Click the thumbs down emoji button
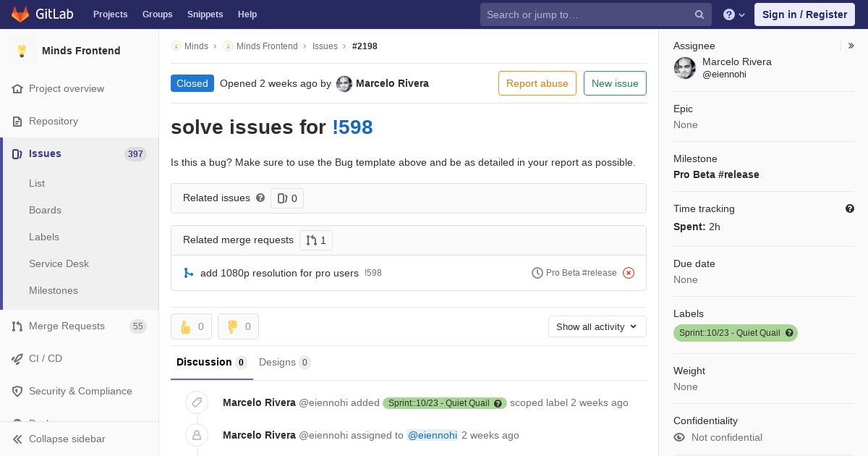This screenshot has height=456, width=868. click(238, 326)
